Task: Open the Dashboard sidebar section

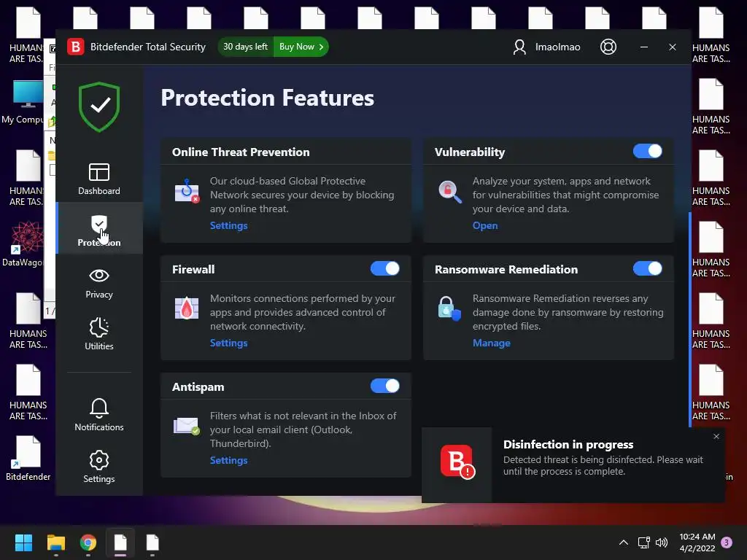Action: [x=99, y=179]
